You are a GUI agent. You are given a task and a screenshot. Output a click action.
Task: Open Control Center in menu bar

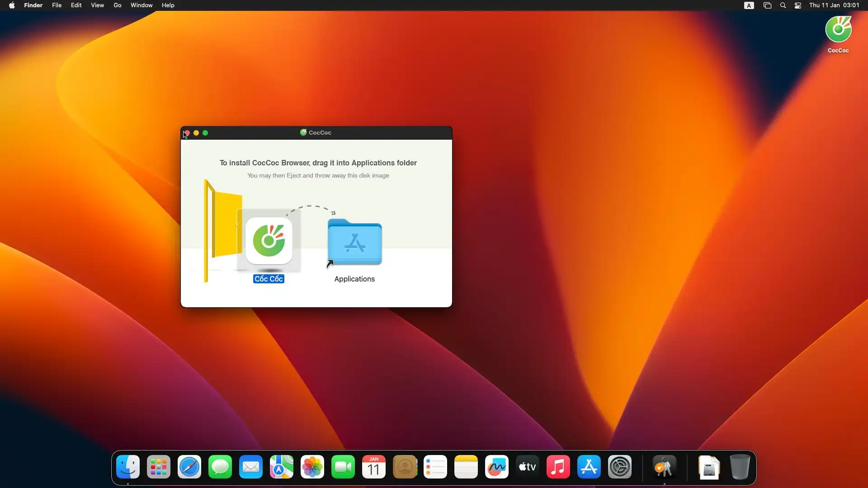798,5
